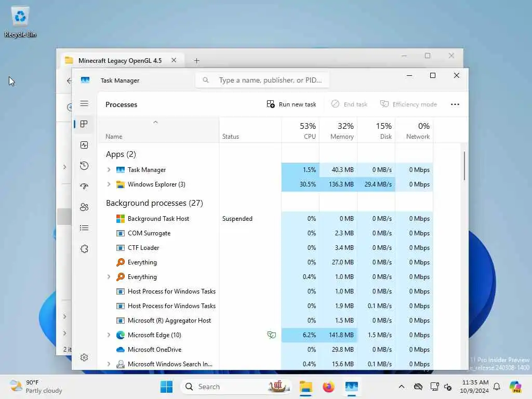Image resolution: width=532 pixels, height=399 pixels.
Task: Click the back arrow in File Explorer window
Action: pos(69,81)
